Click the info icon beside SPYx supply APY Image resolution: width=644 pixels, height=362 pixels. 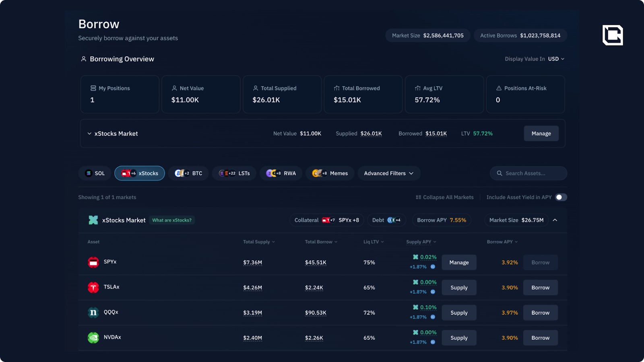(x=433, y=267)
